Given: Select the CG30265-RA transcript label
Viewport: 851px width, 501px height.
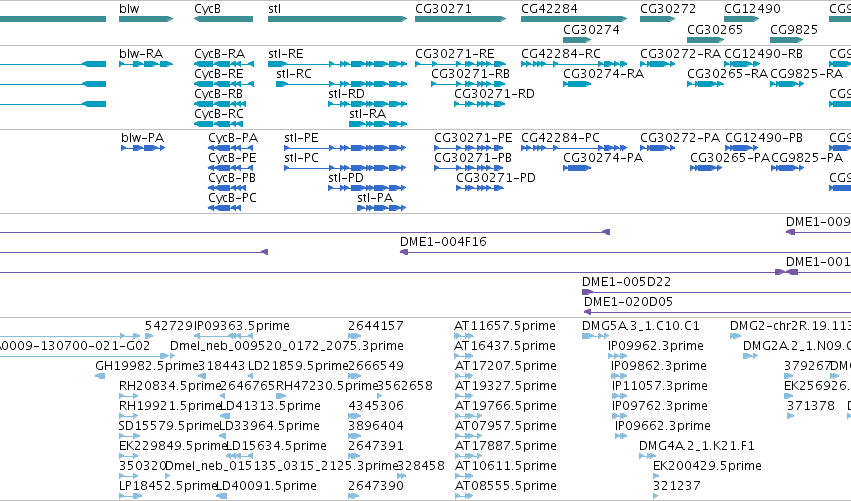Looking at the screenshot, I should coord(727,74).
